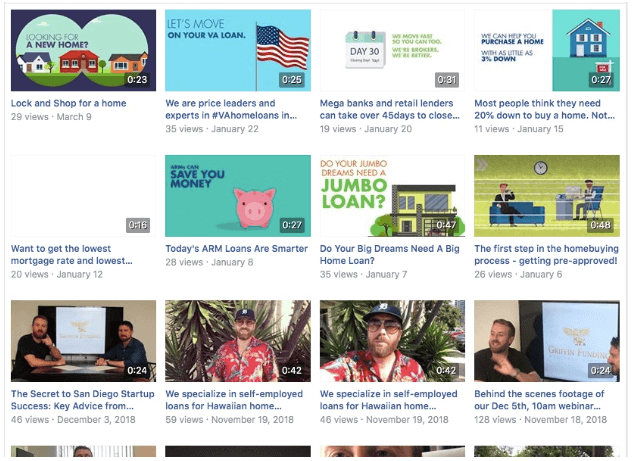The height and width of the screenshot is (461, 633).
Task: Click the 'Lock and Shop for a home' title
Action: pos(69,103)
